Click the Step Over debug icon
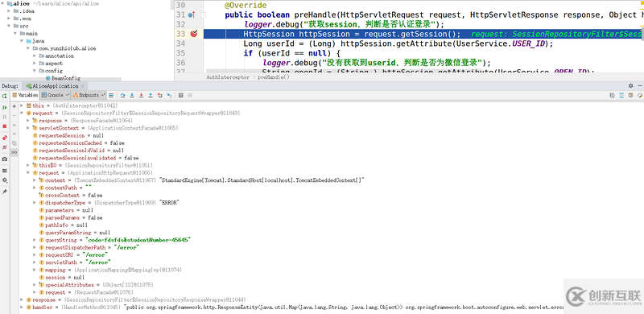This screenshot has width=644, height=314. [122, 95]
